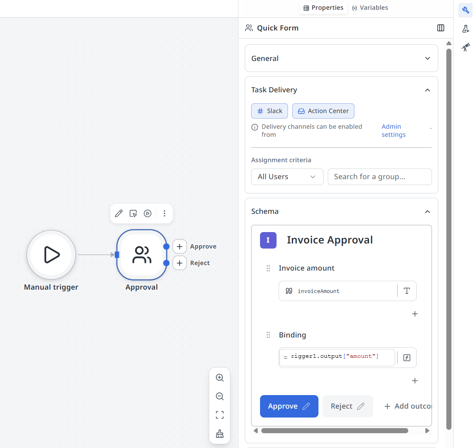The width and height of the screenshot is (476, 448).
Task: Toggle Slack delivery channel
Action: [270, 111]
